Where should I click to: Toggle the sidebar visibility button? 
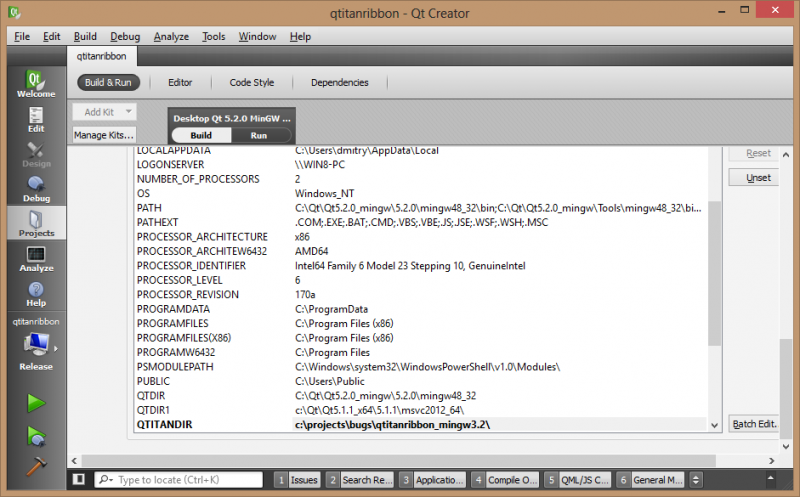[79, 480]
